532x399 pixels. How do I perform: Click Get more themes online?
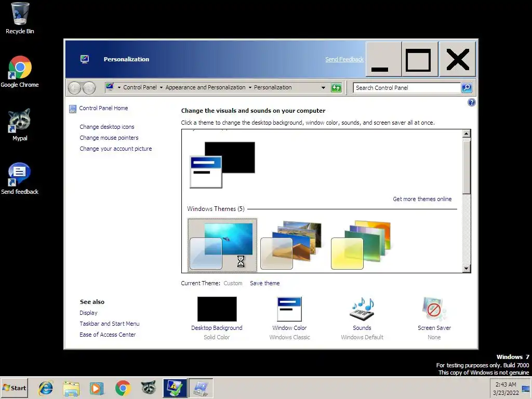(422, 199)
